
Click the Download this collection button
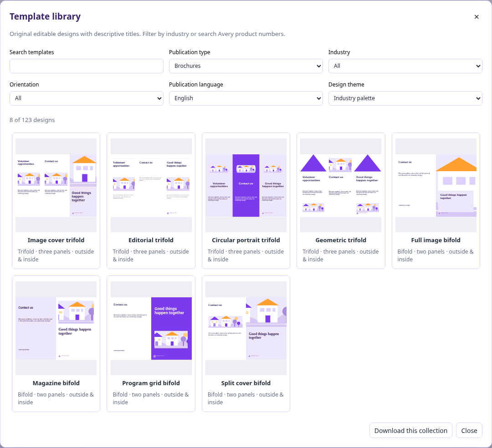(x=411, y=430)
